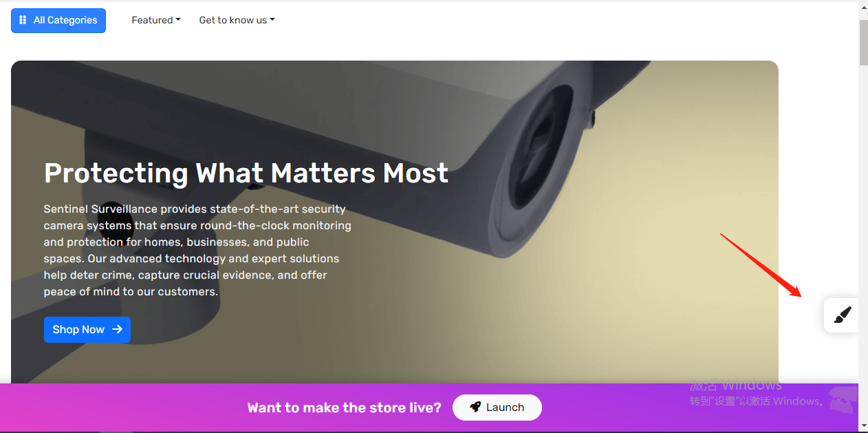Click the scrollbar down arrow
Viewport: 868px width, 433px height.
[x=863, y=426]
